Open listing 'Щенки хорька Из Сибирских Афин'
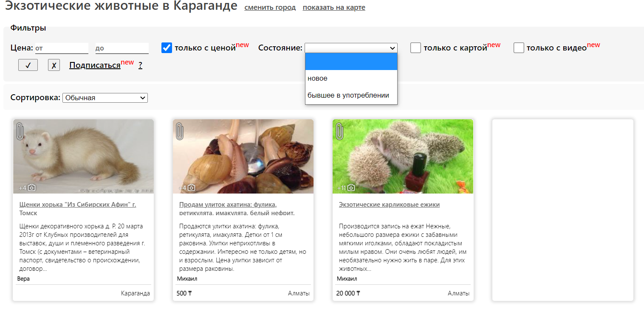The image size is (644, 309). pos(78,208)
